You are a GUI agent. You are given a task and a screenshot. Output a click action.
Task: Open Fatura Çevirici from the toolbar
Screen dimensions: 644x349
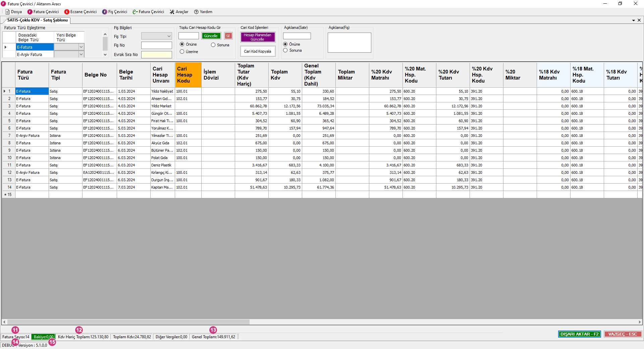(x=43, y=12)
